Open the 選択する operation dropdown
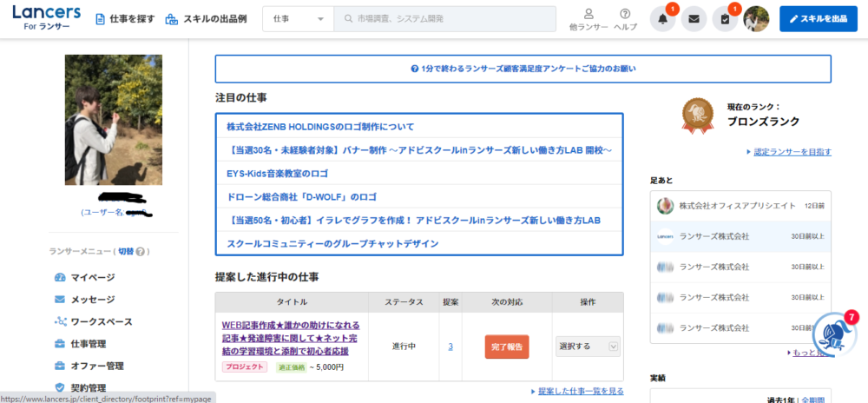The width and height of the screenshot is (868, 403). [x=588, y=347]
